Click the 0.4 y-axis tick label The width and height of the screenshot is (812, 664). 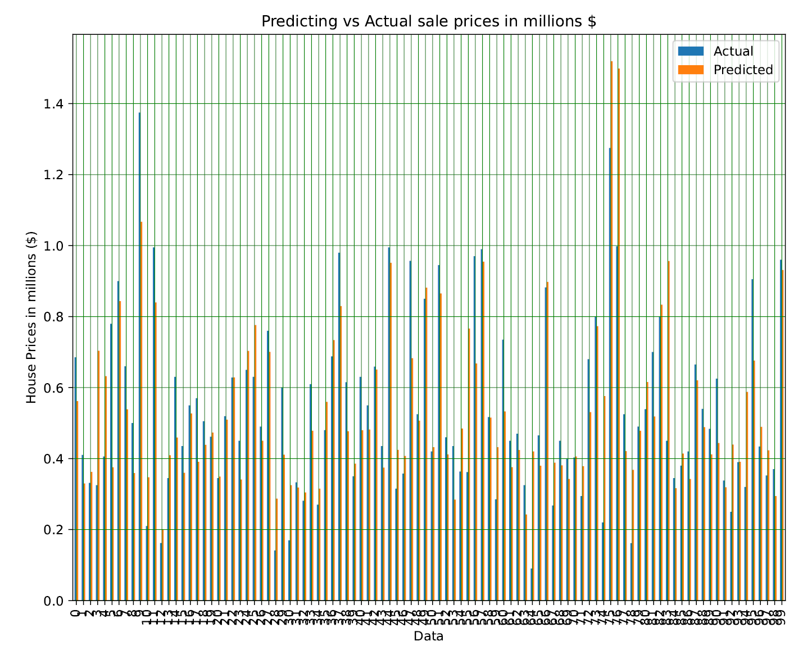[55, 459]
